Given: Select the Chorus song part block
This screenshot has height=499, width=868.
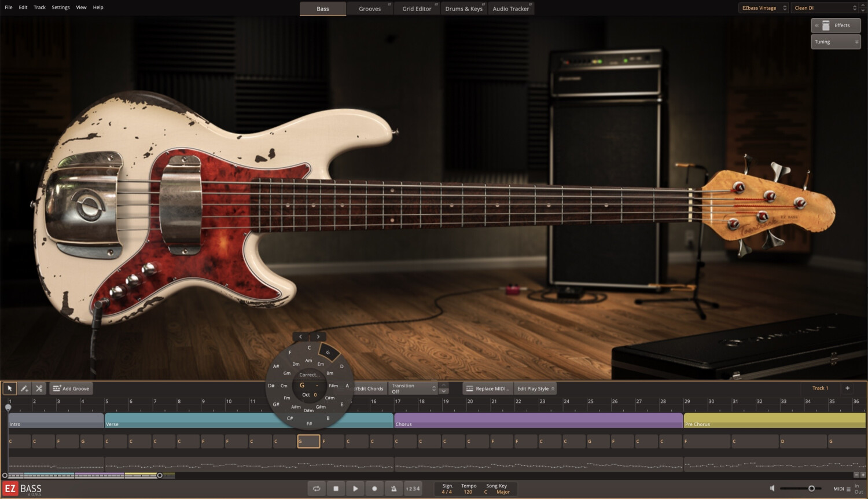Looking at the screenshot, I should [x=538, y=420].
